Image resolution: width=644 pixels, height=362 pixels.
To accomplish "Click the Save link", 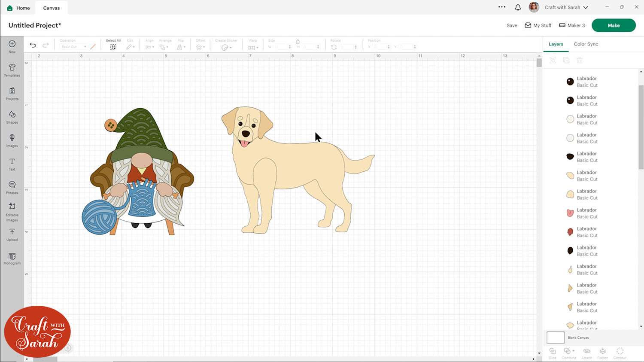I will tap(512, 25).
